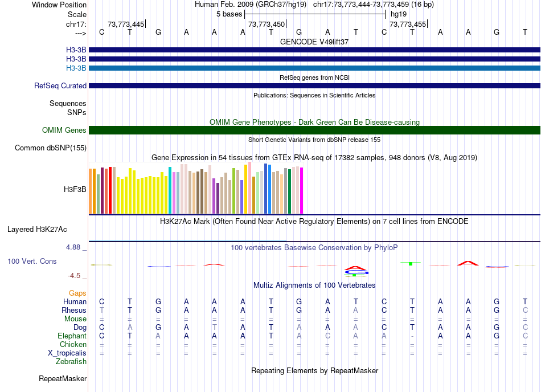
Task: Click the '5 bases' scale text
Action: tap(229, 14)
